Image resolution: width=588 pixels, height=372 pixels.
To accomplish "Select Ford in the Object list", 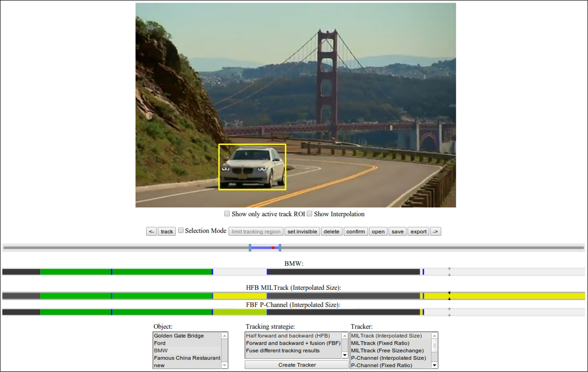I will (187, 343).
